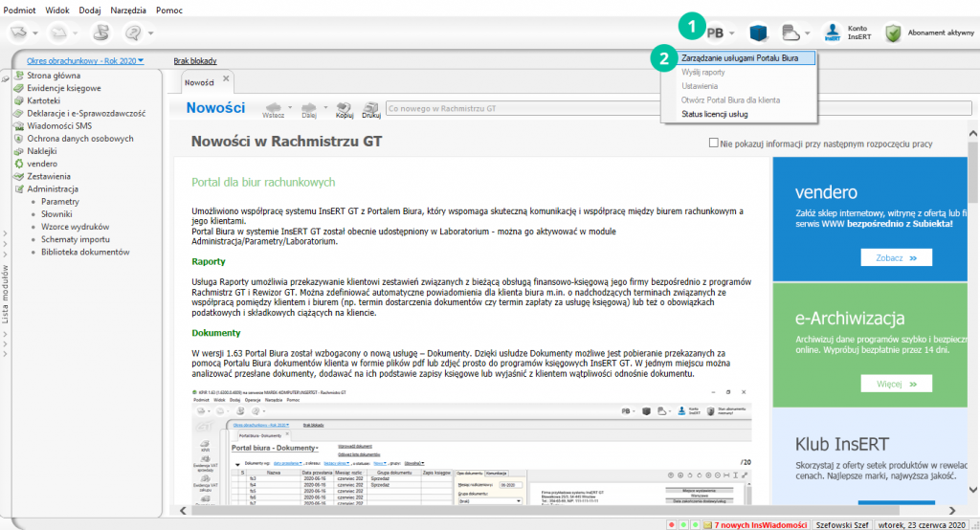Click Szefowski Szef in status bar

click(842, 525)
